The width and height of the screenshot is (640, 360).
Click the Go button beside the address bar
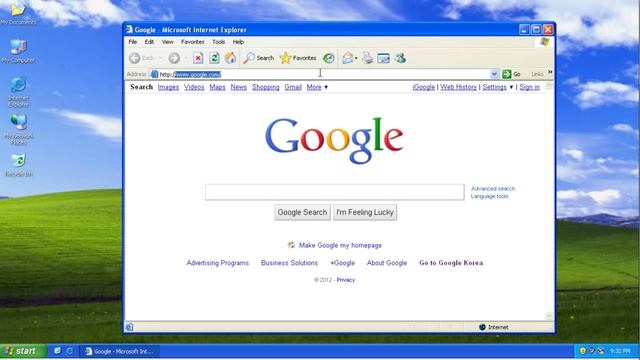click(x=511, y=74)
